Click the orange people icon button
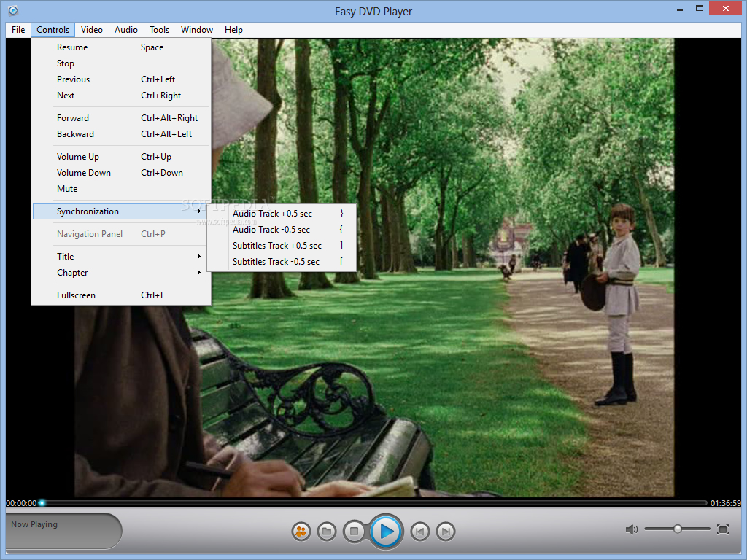This screenshot has height=560, width=747. (301, 532)
